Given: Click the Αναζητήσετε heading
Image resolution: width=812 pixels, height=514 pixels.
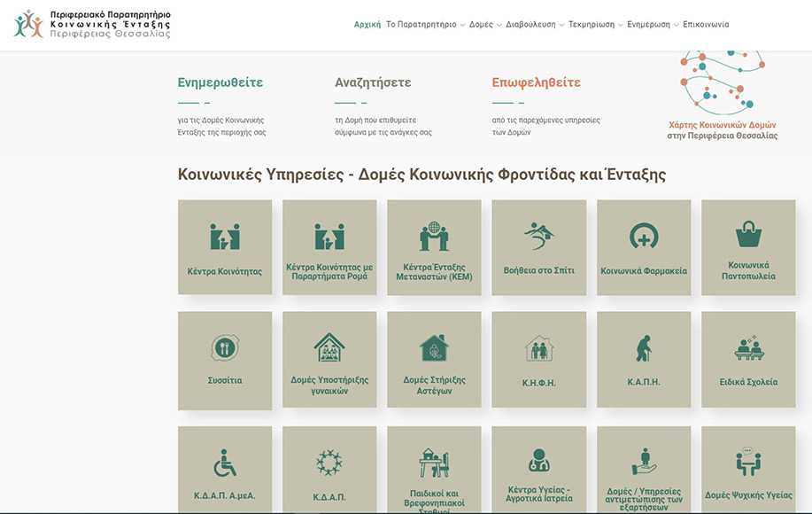Looking at the screenshot, I should click(373, 82).
